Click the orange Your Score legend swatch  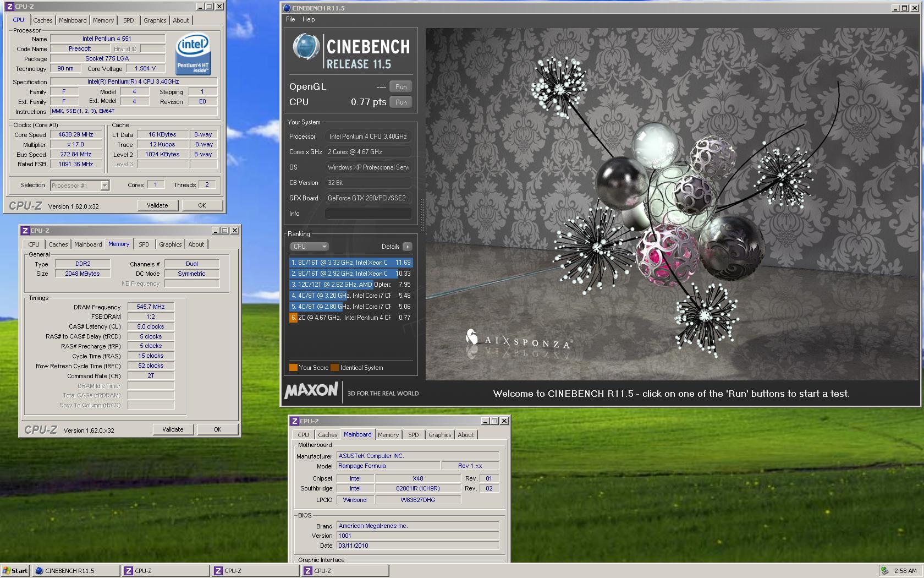(x=293, y=368)
